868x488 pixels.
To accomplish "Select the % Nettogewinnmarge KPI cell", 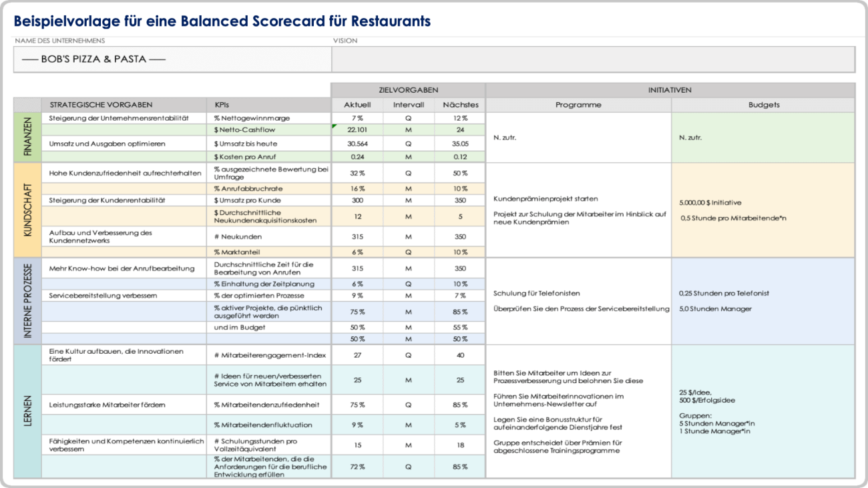I will tap(268, 117).
